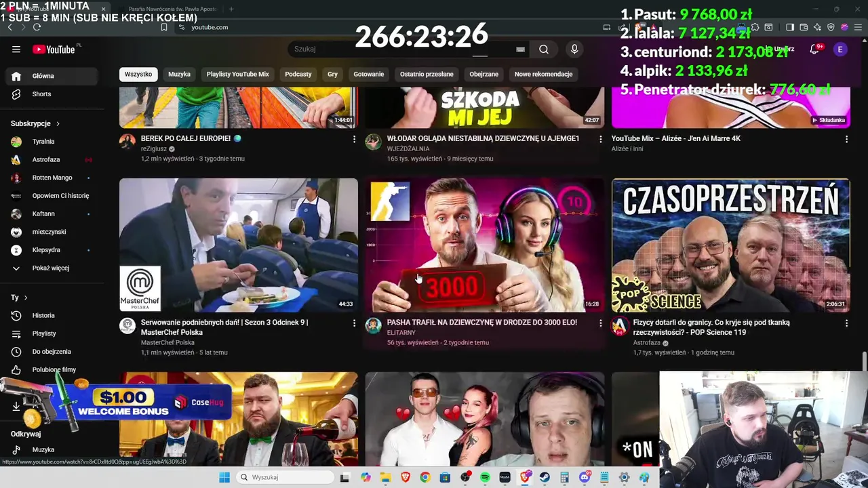Go back in the browser

pos(9,27)
